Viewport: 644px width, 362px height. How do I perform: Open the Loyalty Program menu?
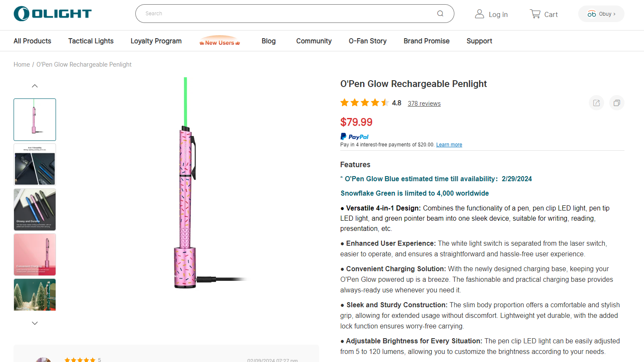tap(156, 41)
